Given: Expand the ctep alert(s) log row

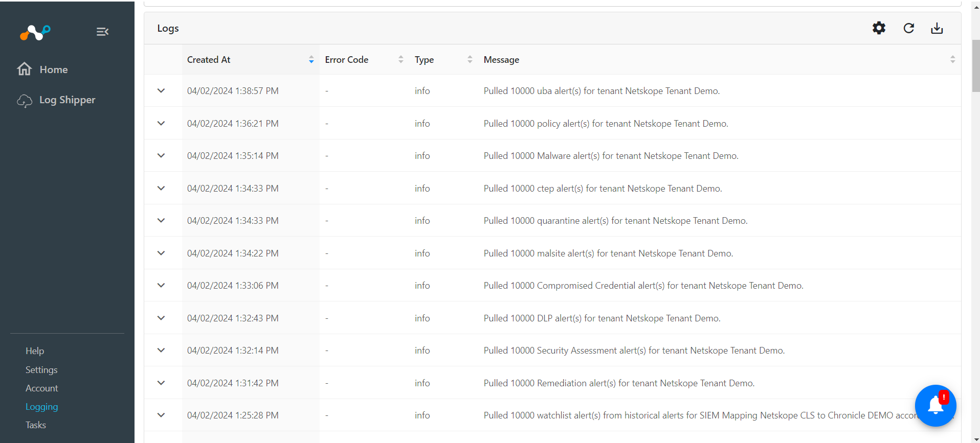Looking at the screenshot, I should (161, 188).
